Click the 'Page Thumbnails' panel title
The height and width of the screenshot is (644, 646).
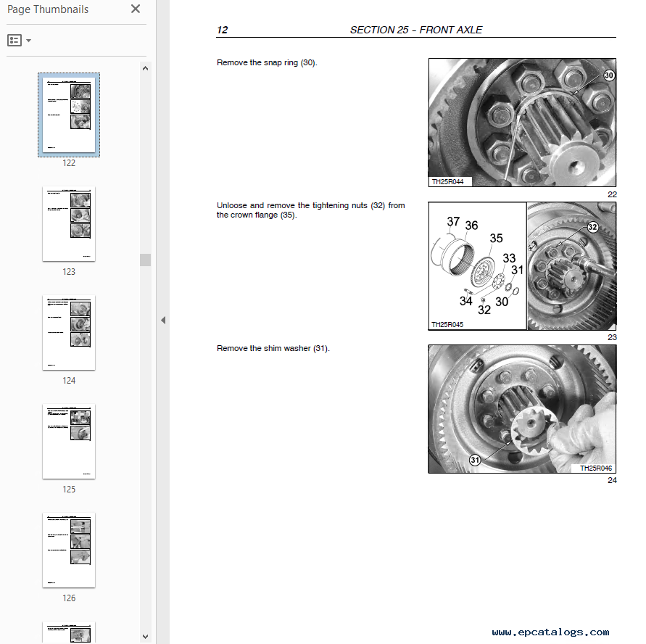click(48, 9)
